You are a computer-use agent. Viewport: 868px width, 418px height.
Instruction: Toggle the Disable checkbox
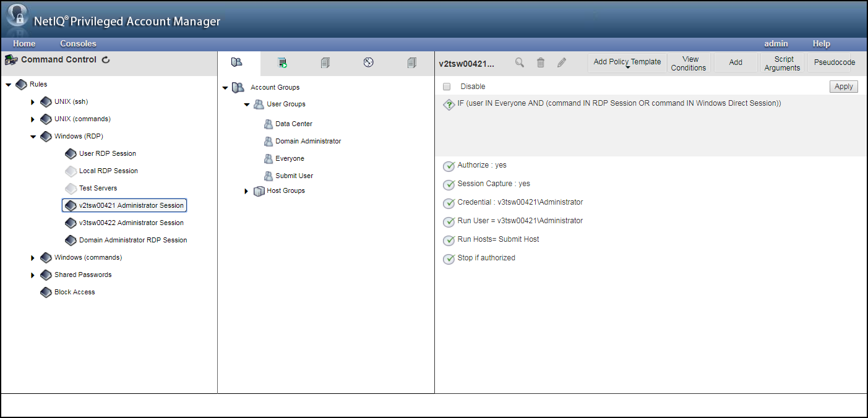pyautogui.click(x=447, y=87)
